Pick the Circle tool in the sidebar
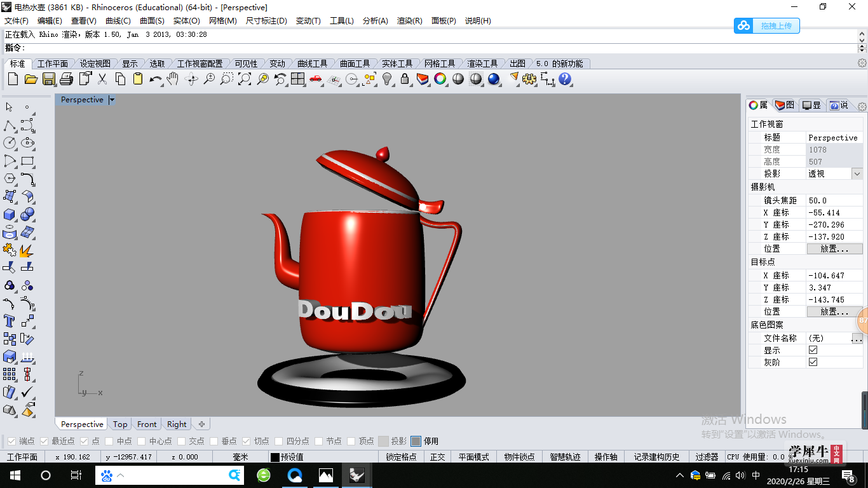Screen dimensions: 868x488 [x=10, y=143]
